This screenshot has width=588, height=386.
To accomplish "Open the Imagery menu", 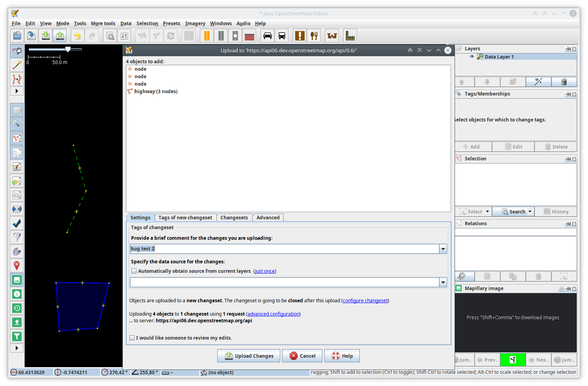I will point(195,24).
